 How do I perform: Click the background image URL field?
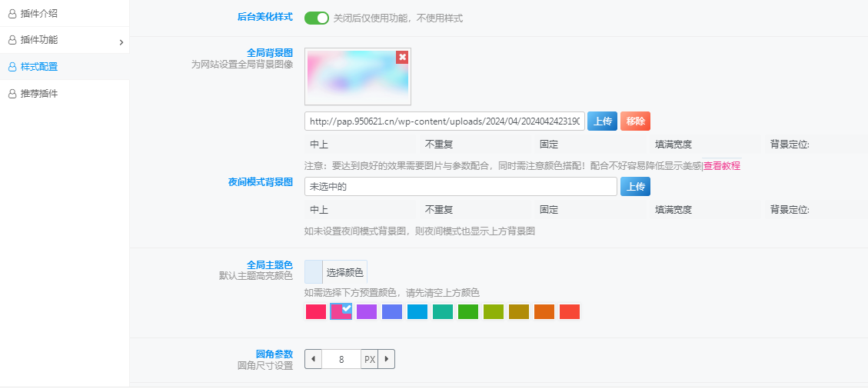pyautogui.click(x=444, y=121)
